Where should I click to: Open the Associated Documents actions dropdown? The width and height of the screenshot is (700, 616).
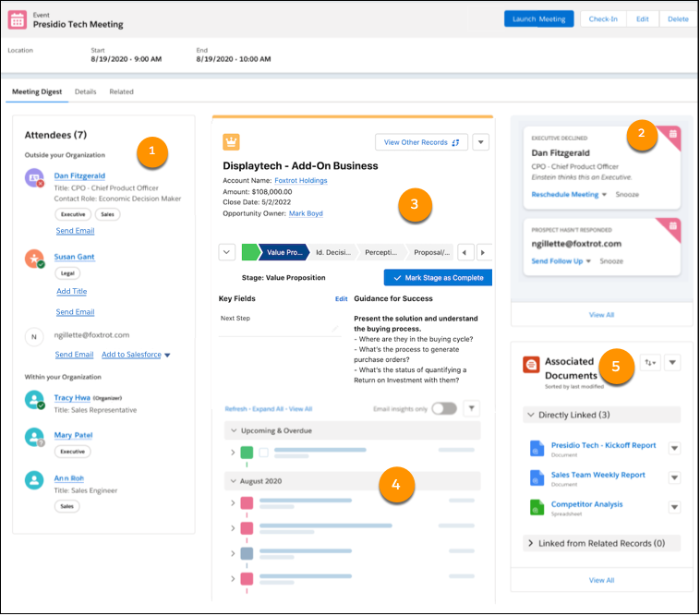pos(672,363)
